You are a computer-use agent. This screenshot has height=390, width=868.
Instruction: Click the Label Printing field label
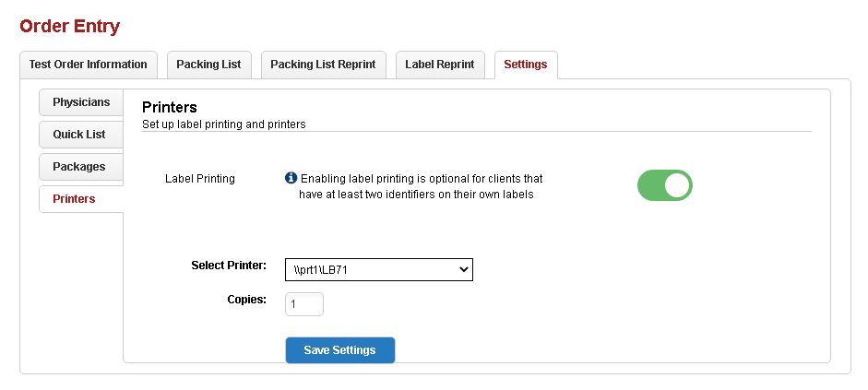pyautogui.click(x=199, y=179)
